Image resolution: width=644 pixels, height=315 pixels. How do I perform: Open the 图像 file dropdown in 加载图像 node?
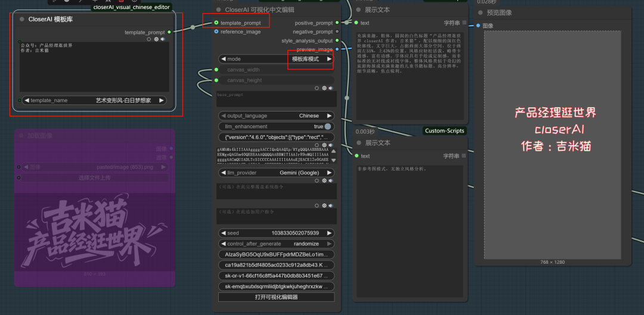pos(95,167)
